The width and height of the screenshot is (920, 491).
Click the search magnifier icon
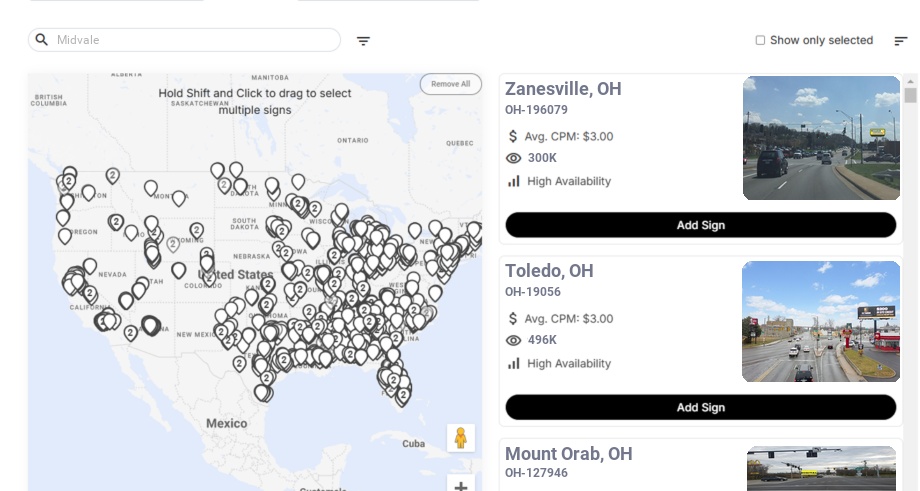(x=42, y=40)
